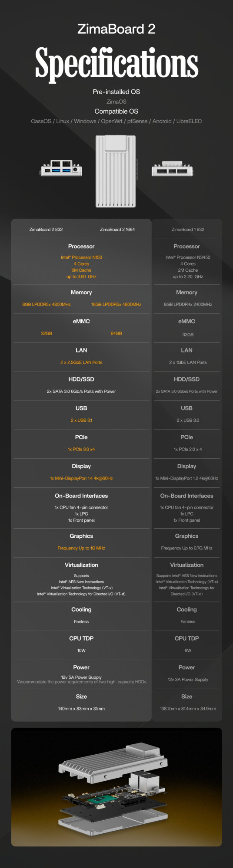Select the ZimaBoard 1 832 column header
The width and height of the screenshot is (233, 868).
click(x=188, y=230)
